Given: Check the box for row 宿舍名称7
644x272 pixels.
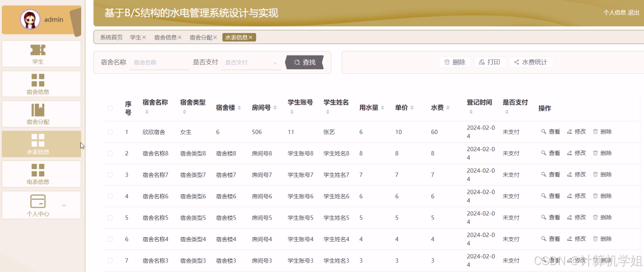Looking at the screenshot, I should tap(110, 175).
